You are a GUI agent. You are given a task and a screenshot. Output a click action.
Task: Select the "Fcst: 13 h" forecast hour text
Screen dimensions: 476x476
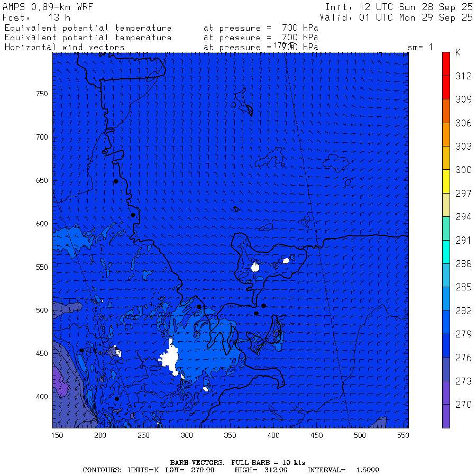36,17
